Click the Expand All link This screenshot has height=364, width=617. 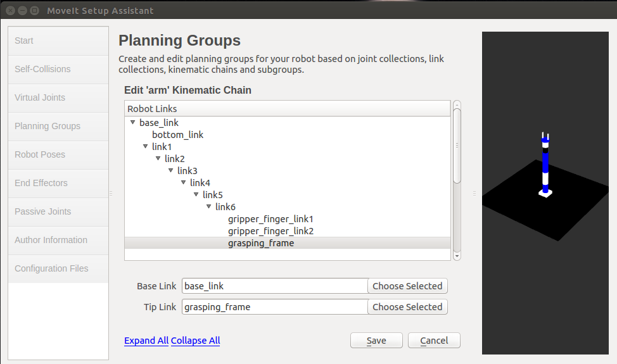(x=146, y=341)
